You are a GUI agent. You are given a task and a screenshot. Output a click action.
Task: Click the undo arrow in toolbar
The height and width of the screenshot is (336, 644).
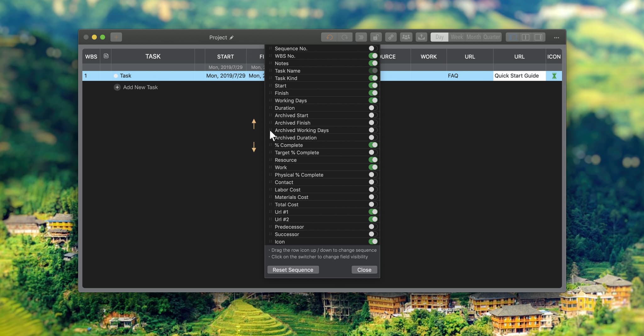[x=329, y=37]
